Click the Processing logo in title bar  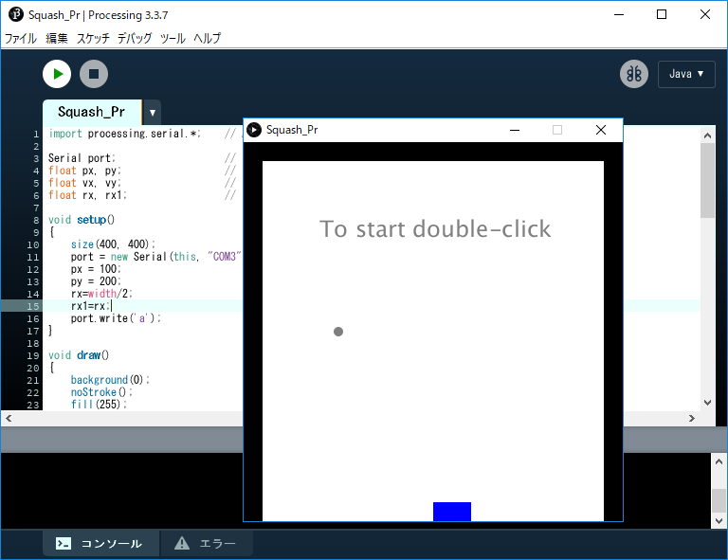click(x=16, y=14)
